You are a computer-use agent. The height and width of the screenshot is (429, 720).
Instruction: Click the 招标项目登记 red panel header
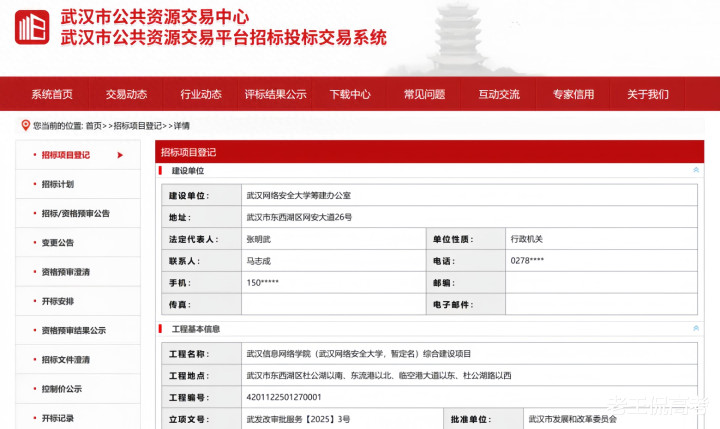429,152
